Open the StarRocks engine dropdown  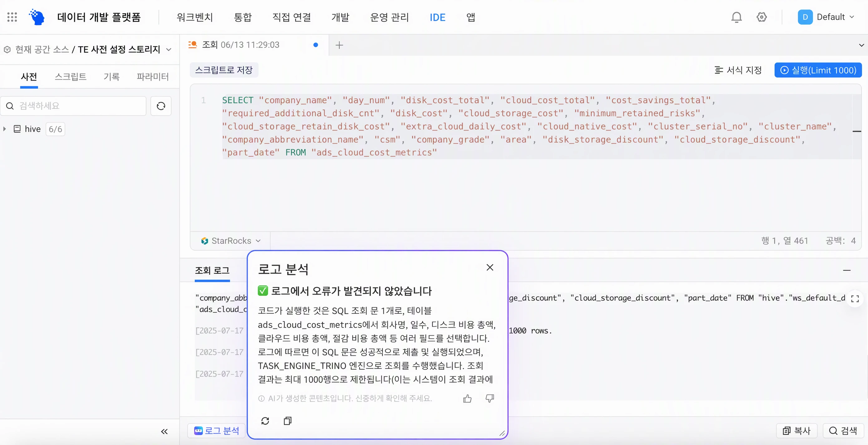click(231, 241)
